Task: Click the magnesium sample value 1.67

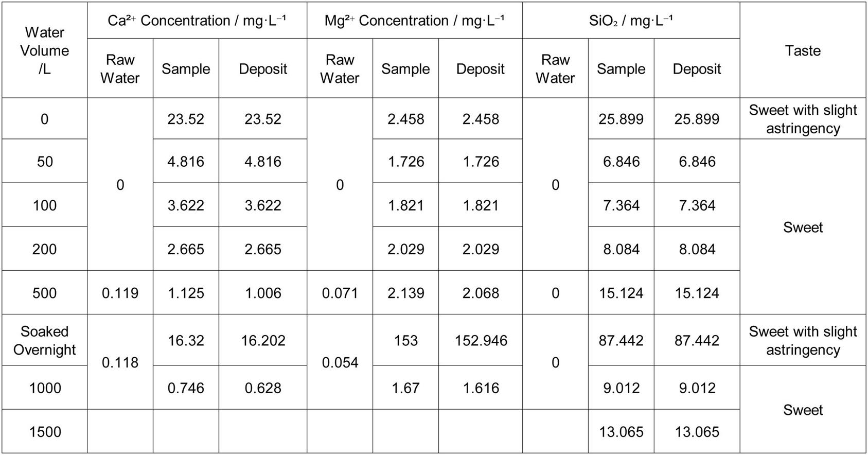Action: [x=405, y=388]
